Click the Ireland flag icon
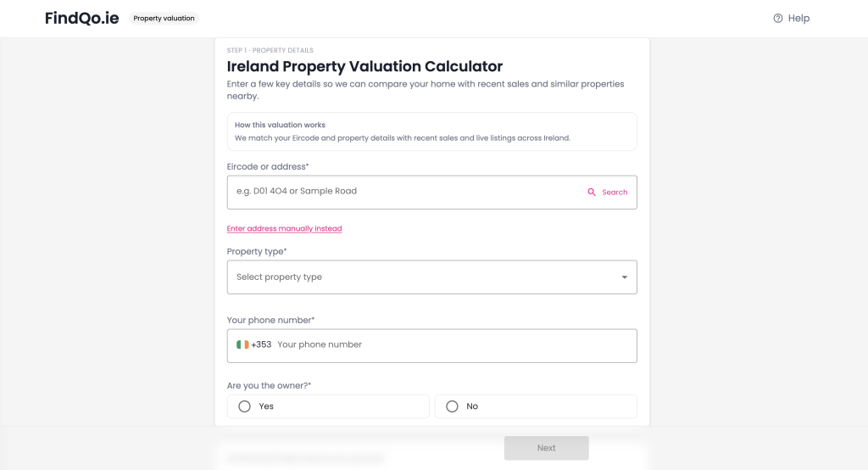 click(x=242, y=344)
